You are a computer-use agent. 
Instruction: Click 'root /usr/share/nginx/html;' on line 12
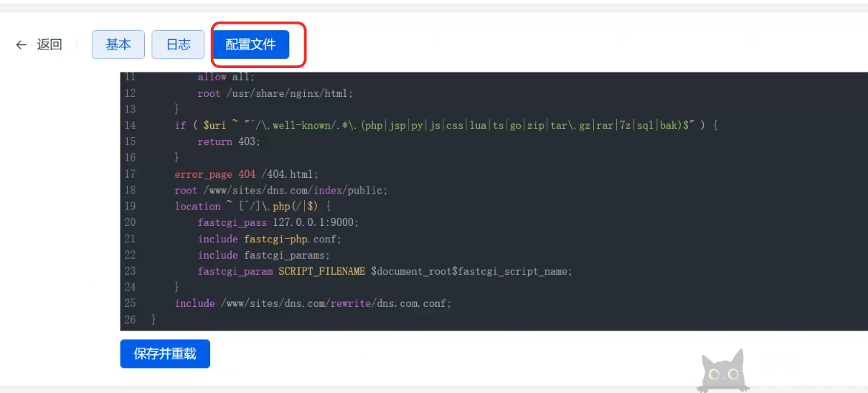[x=275, y=93]
